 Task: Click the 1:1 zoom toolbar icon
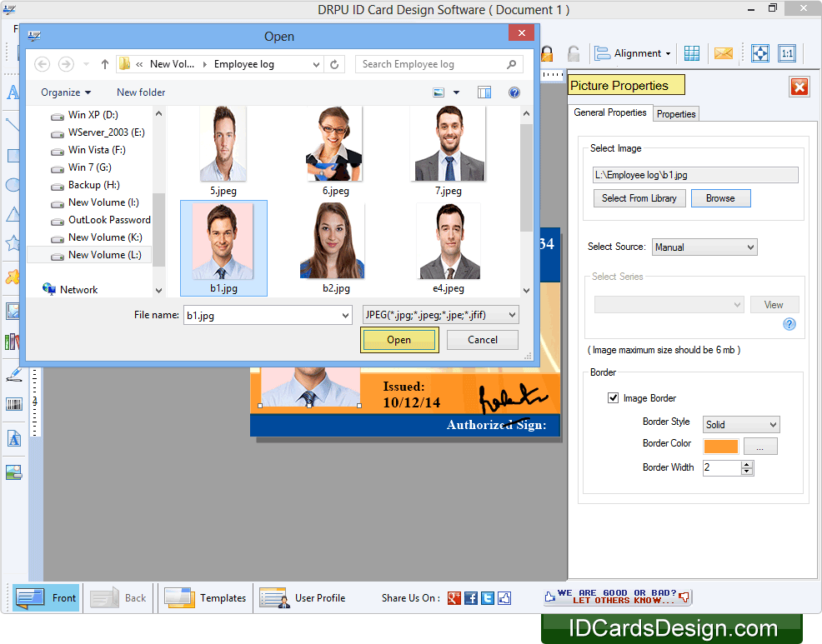pos(787,52)
